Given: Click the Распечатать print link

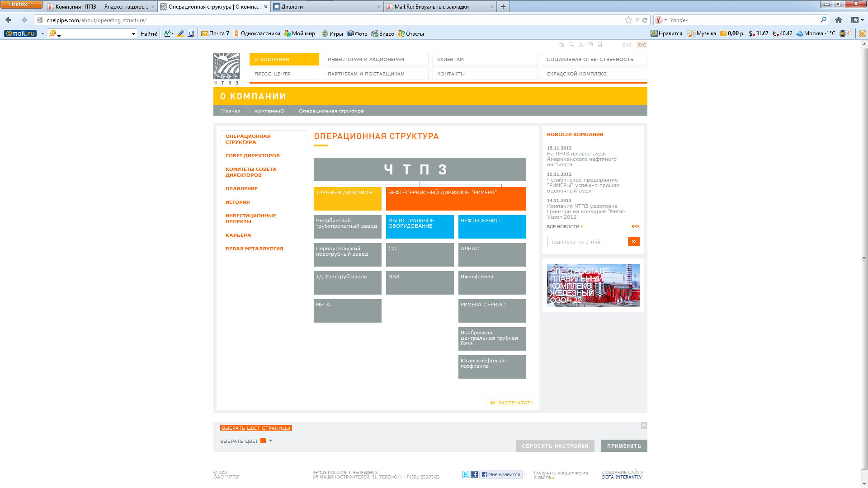Looking at the screenshot, I should [x=512, y=403].
